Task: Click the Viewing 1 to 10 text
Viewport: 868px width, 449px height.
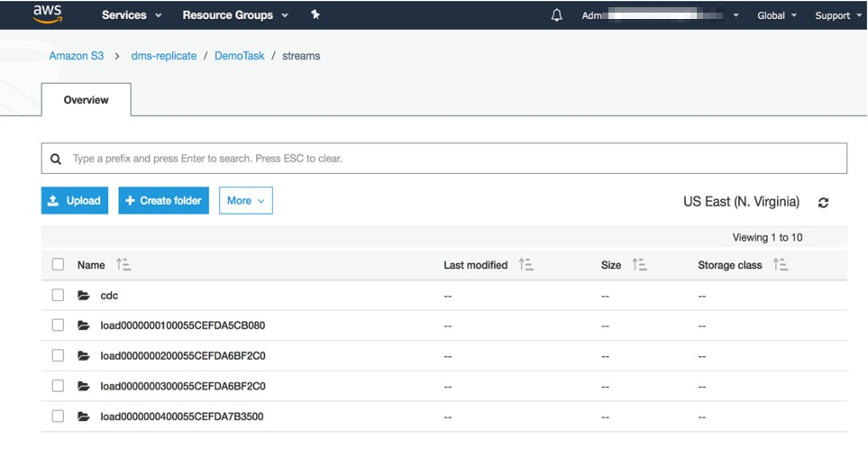Action: (x=767, y=238)
